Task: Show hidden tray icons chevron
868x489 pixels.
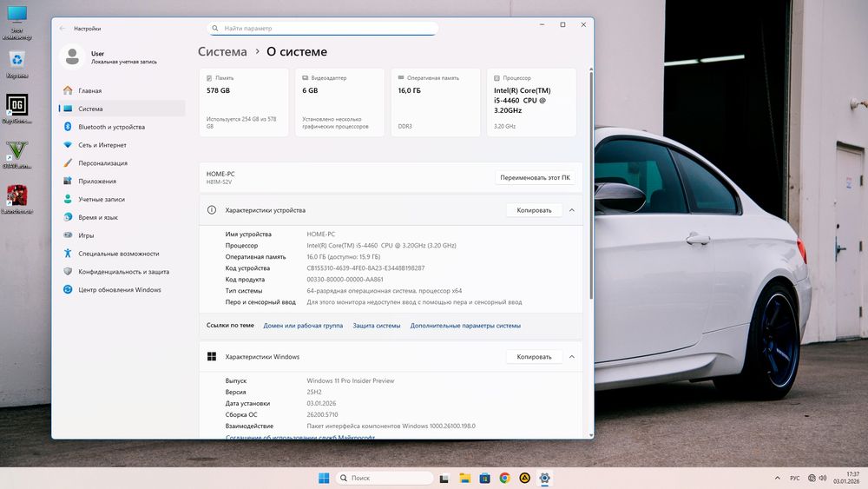Action: pos(777,478)
